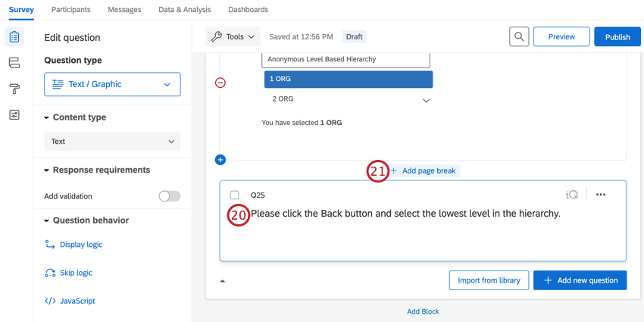Click the blue plus add icon
Viewport: 644px width, 322px height.
pos(220,160)
